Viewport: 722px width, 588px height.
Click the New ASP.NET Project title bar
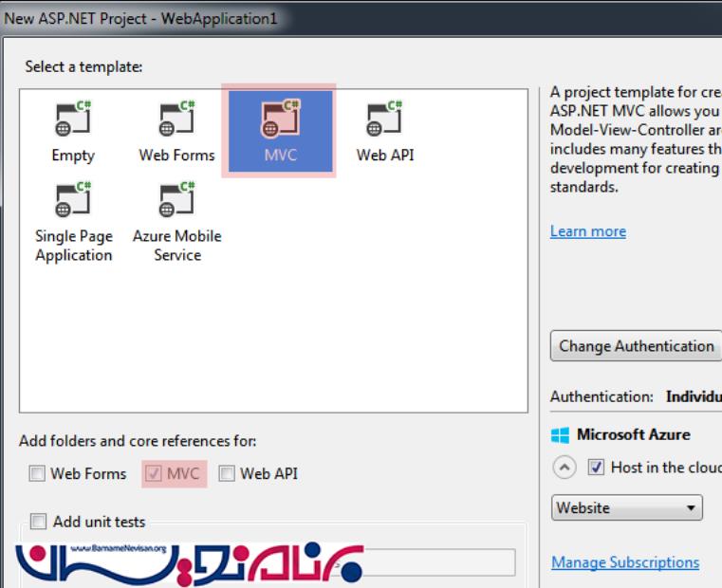[142, 18]
